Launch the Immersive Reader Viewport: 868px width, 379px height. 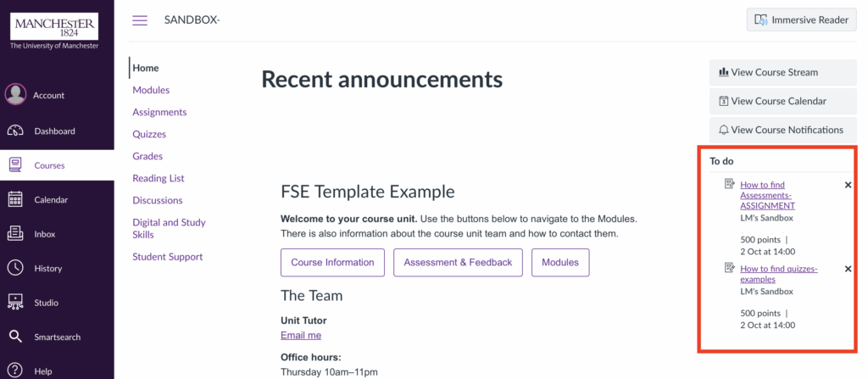point(802,20)
